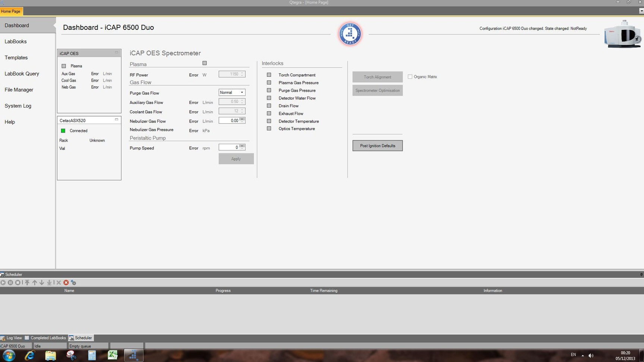Click Detector Temperature interlock indicator
Viewport: 644px width, 362px height.
pos(269,121)
